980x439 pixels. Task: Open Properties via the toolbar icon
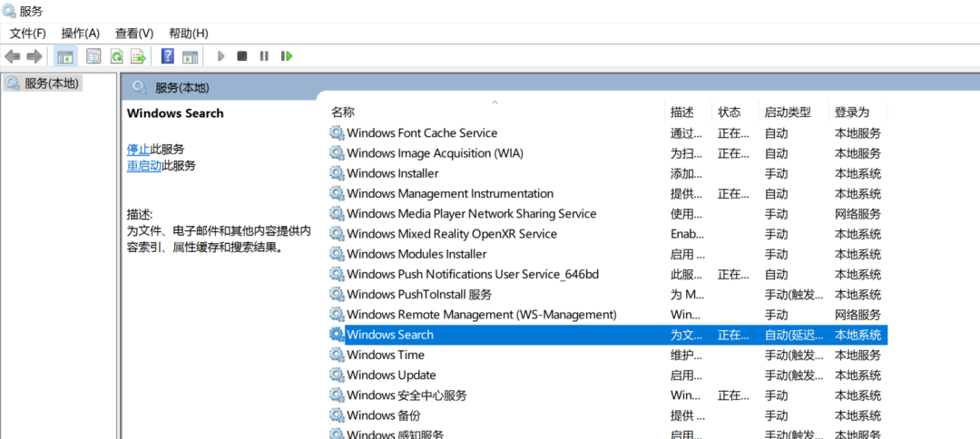point(93,56)
